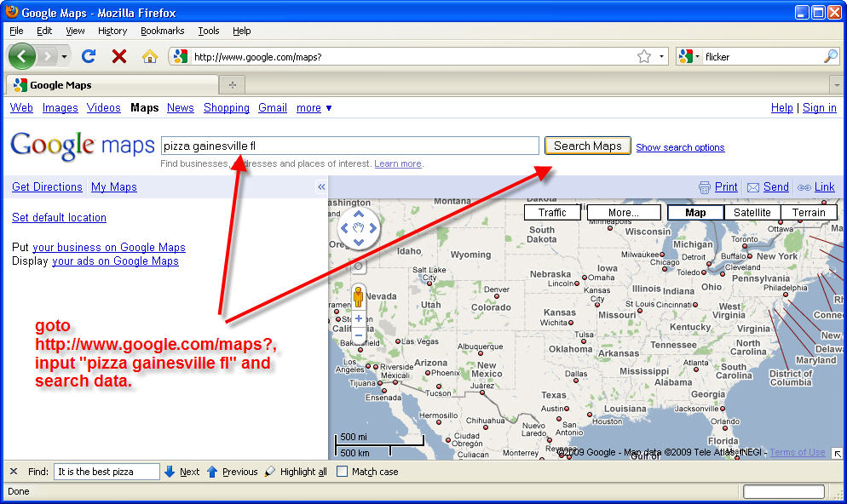Go to Google Web search link

point(21,107)
